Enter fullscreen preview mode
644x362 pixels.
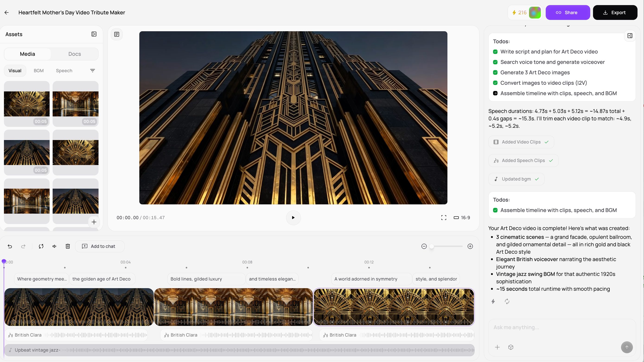click(x=443, y=218)
